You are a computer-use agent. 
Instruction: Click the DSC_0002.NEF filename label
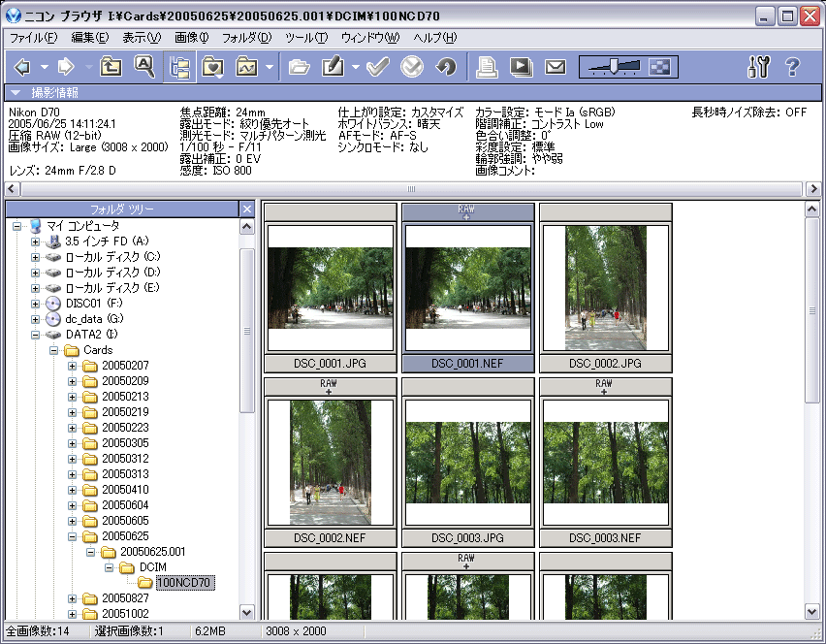(x=331, y=538)
